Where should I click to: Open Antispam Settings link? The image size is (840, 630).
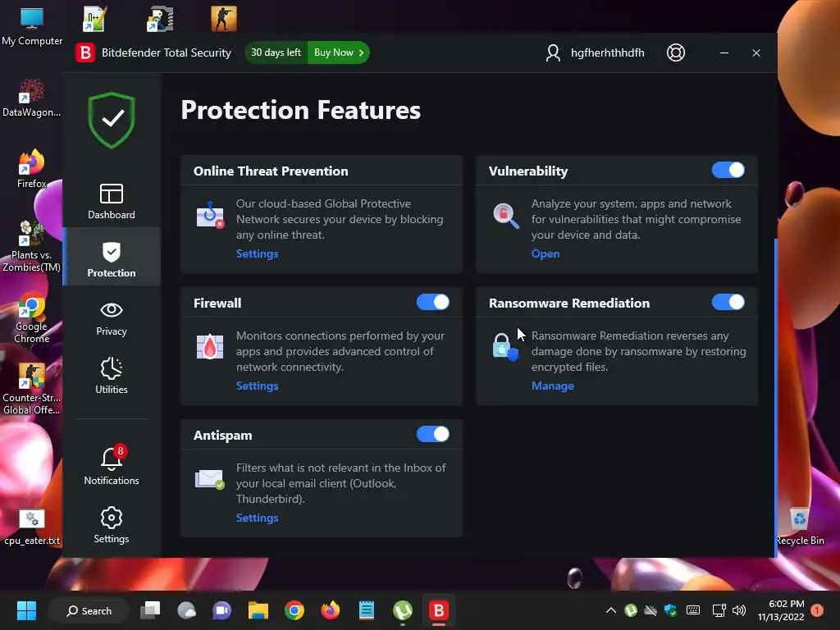coord(257,518)
